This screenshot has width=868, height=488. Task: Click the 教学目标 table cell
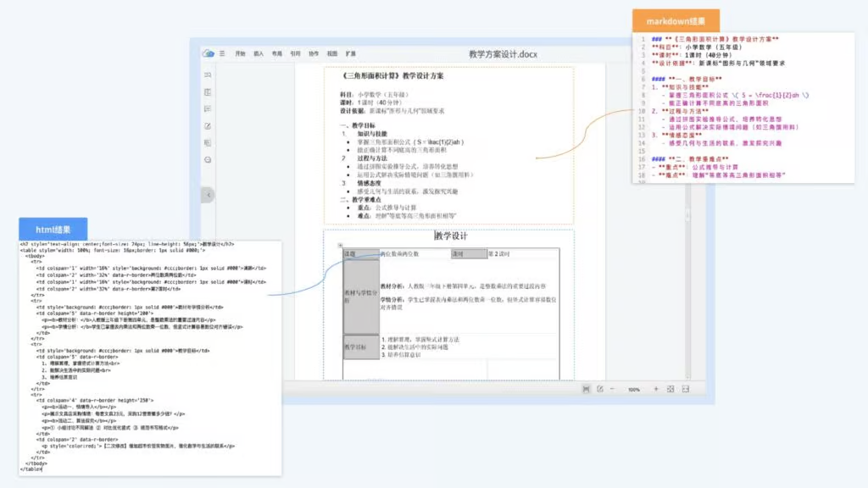pyautogui.click(x=361, y=347)
